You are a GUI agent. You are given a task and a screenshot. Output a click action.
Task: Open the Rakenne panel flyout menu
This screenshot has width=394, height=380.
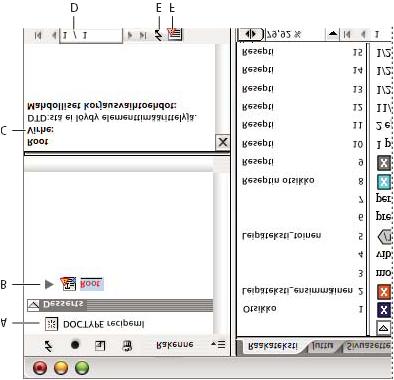(x=218, y=344)
